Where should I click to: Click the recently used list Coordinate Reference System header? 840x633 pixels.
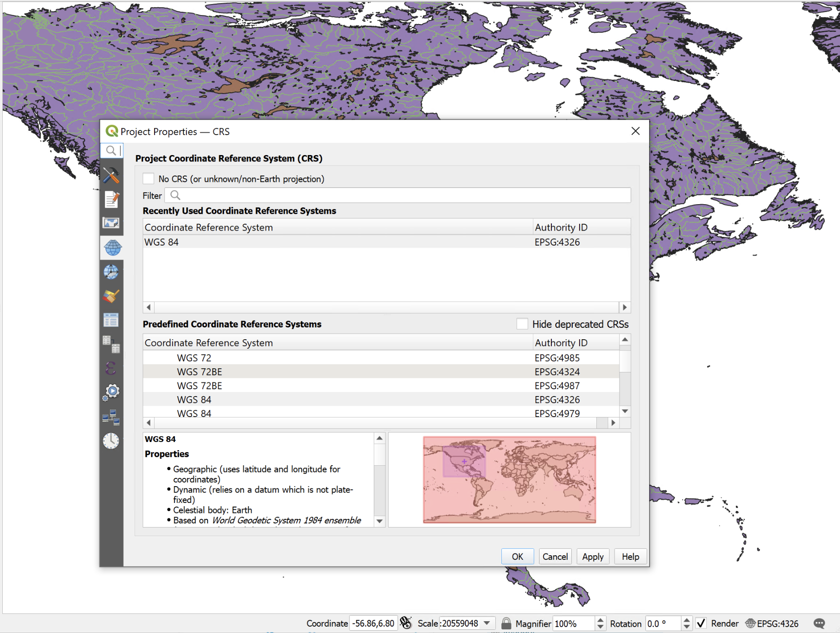(x=338, y=227)
